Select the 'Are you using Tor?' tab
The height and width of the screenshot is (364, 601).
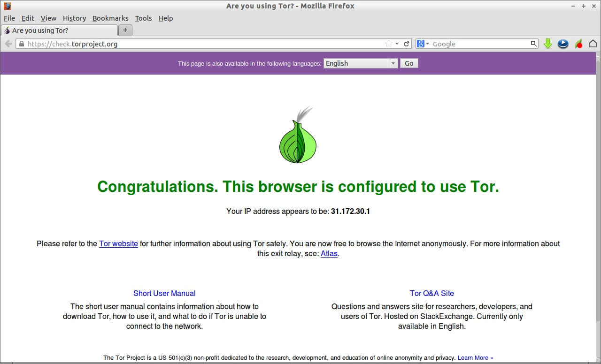59,30
